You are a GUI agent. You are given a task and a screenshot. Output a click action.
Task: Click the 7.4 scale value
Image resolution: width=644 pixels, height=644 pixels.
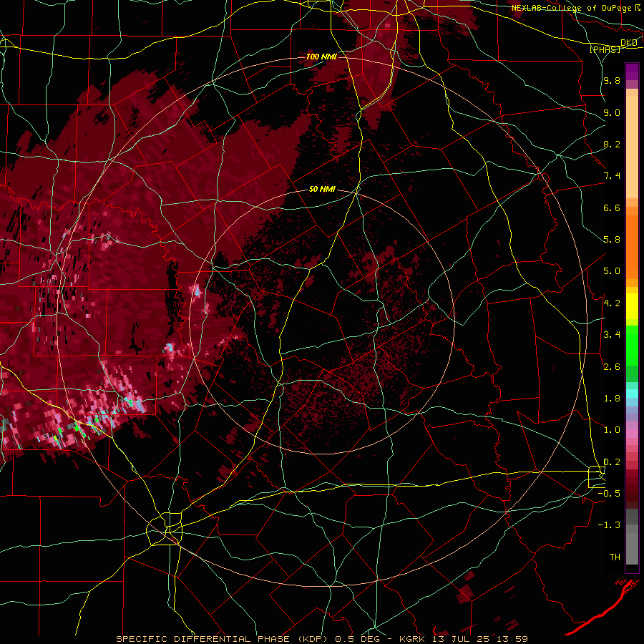pos(612,176)
